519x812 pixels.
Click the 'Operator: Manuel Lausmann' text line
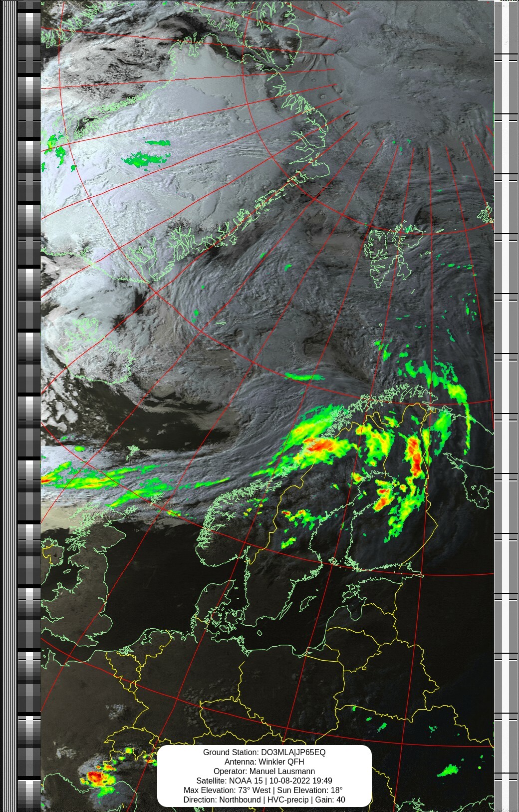pyautogui.click(x=264, y=771)
